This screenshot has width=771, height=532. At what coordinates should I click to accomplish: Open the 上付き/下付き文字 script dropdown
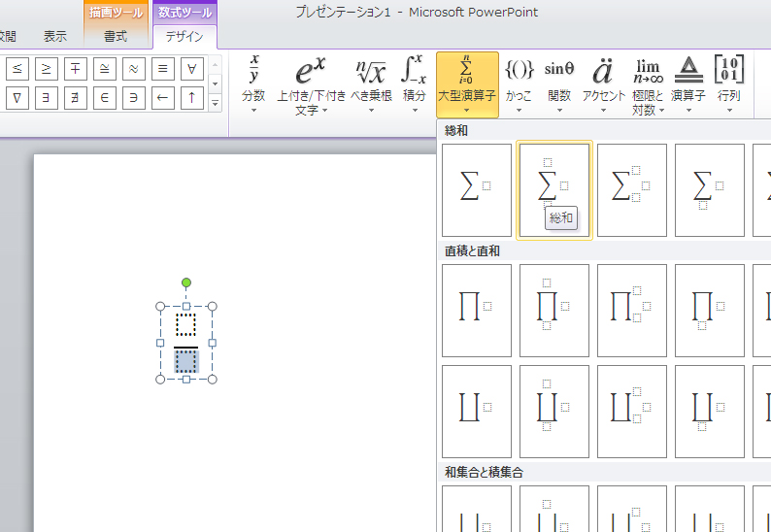click(x=312, y=84)
